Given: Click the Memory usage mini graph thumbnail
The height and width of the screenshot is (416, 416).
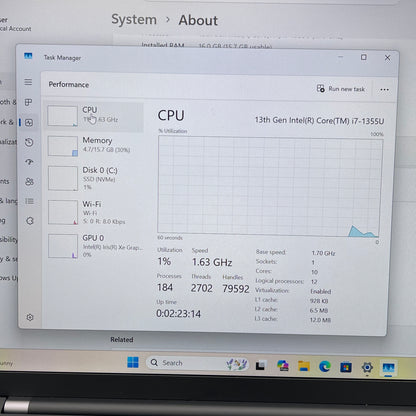Looking at the screenshot, I should (x=63, y=146).
